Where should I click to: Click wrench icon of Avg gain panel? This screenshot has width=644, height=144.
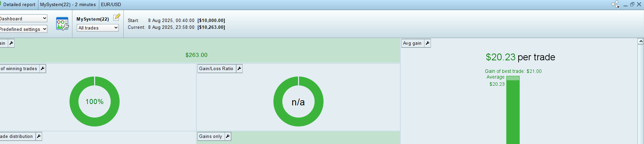tap(428, 43)
